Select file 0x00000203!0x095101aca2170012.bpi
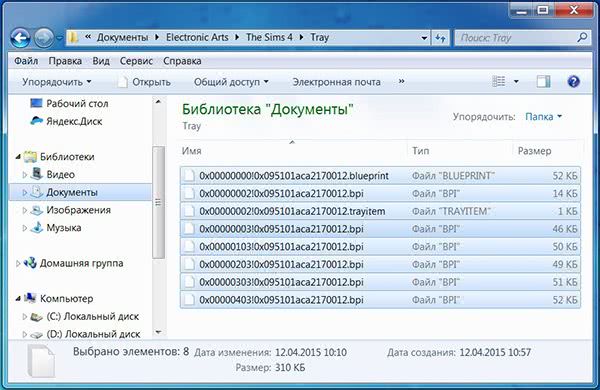Viewport: 600px width, 390px height. [380, 264]
